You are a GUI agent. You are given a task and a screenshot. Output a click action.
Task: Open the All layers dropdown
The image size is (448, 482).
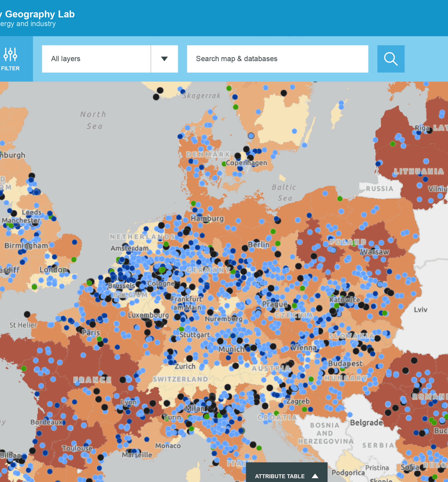click(96, 59)
